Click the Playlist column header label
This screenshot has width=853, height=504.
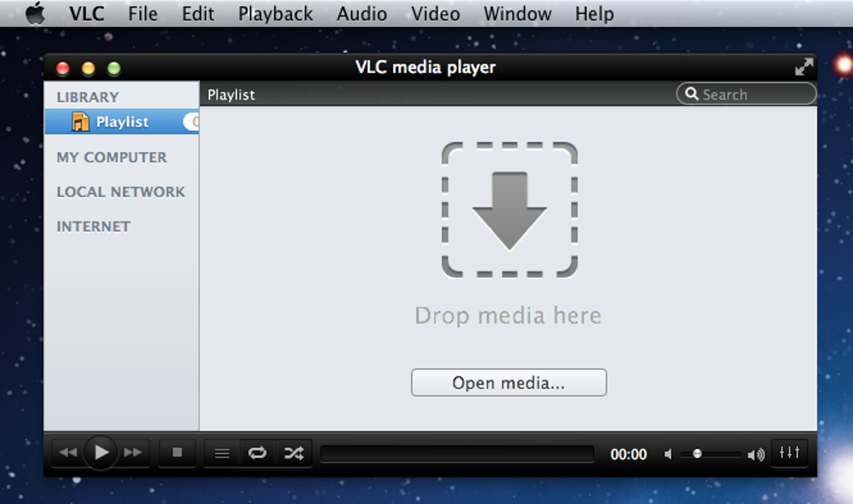tap(231, 94)
